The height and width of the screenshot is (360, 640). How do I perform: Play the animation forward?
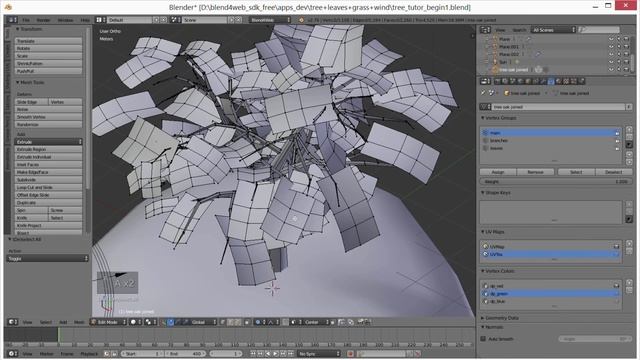click(275, 353)
